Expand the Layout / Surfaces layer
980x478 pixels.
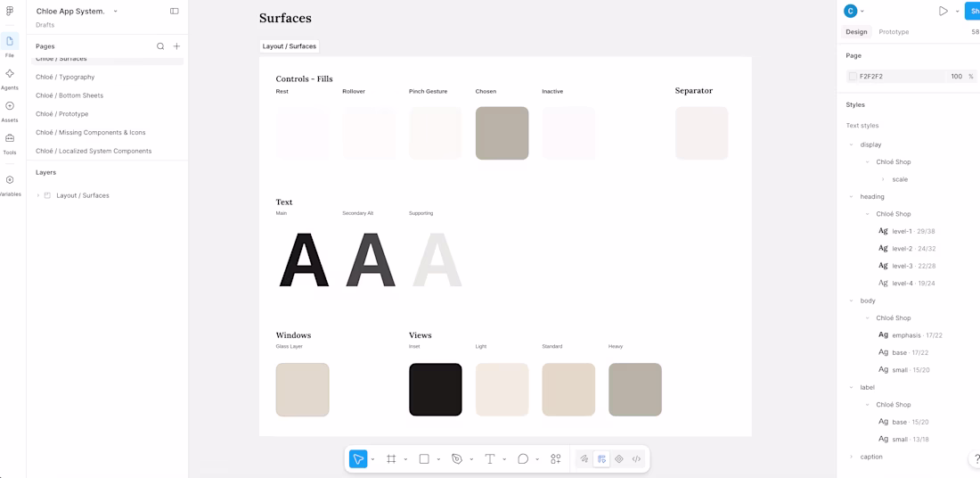(x=38, y=196)
